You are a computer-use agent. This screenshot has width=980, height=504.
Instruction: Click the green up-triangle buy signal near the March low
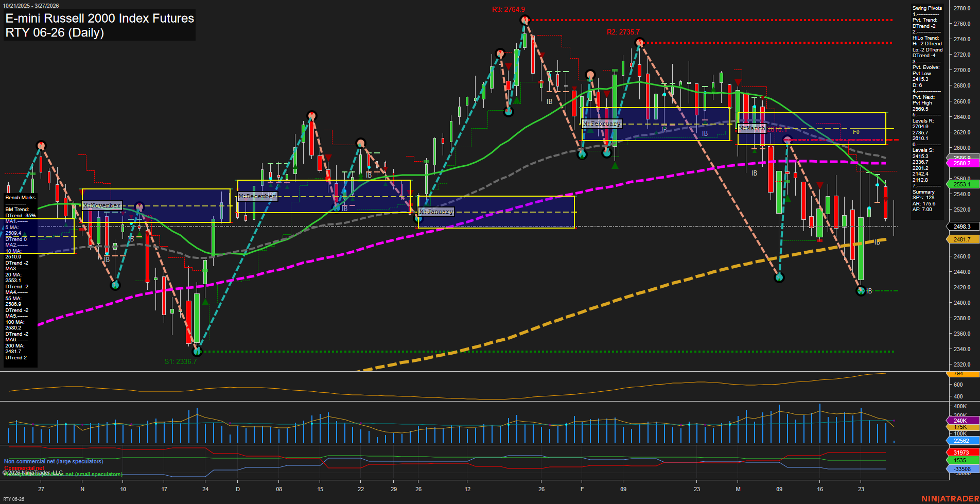(x=788, y=199)
